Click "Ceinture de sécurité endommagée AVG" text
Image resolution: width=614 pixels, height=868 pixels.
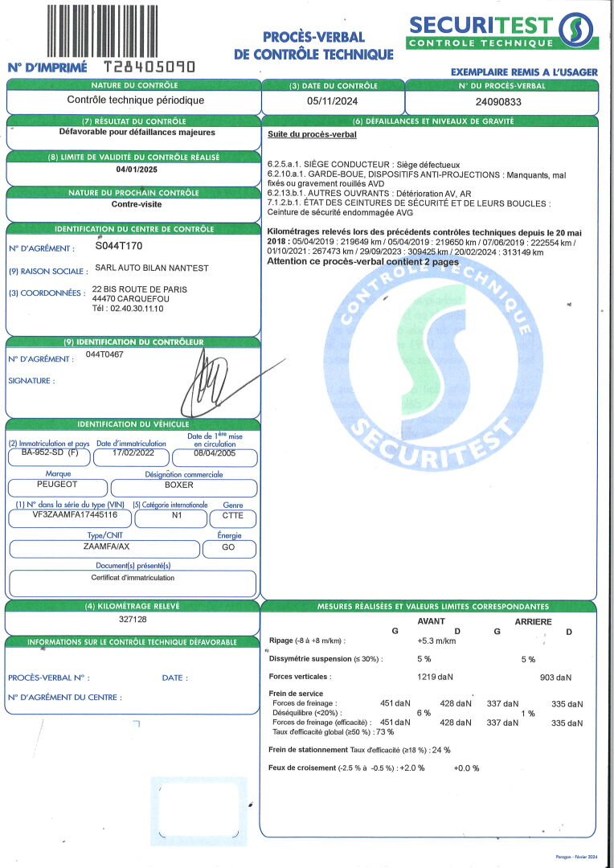tap(340, 212)
